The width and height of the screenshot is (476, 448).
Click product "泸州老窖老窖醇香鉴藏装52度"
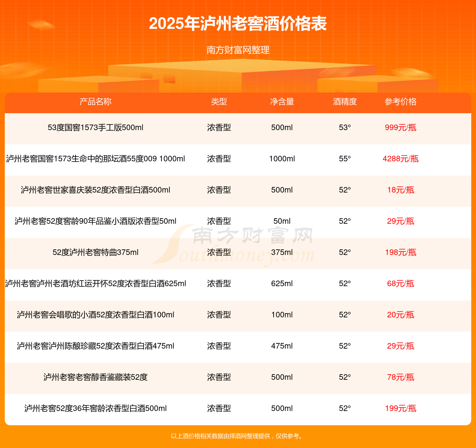click(x=95, y=377)
